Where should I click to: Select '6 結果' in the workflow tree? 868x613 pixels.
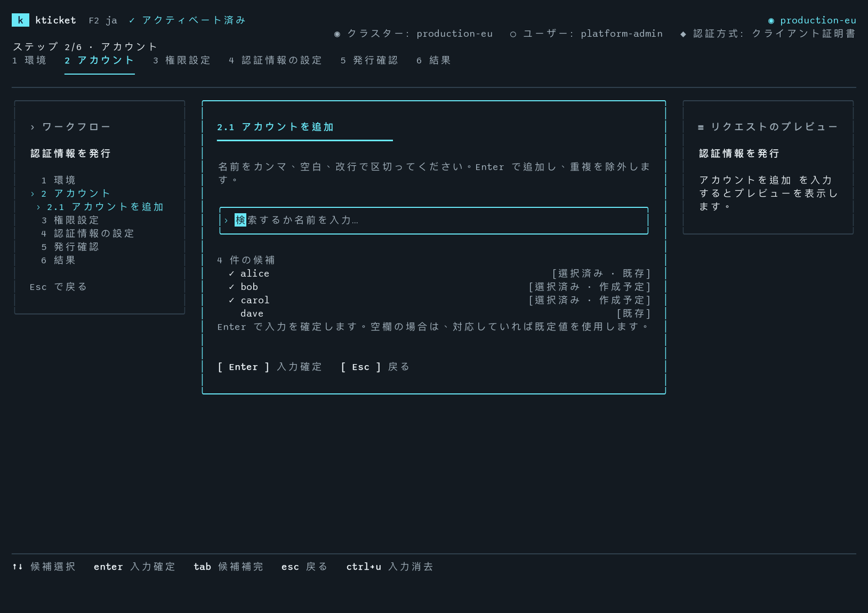[x=59, y=260]
